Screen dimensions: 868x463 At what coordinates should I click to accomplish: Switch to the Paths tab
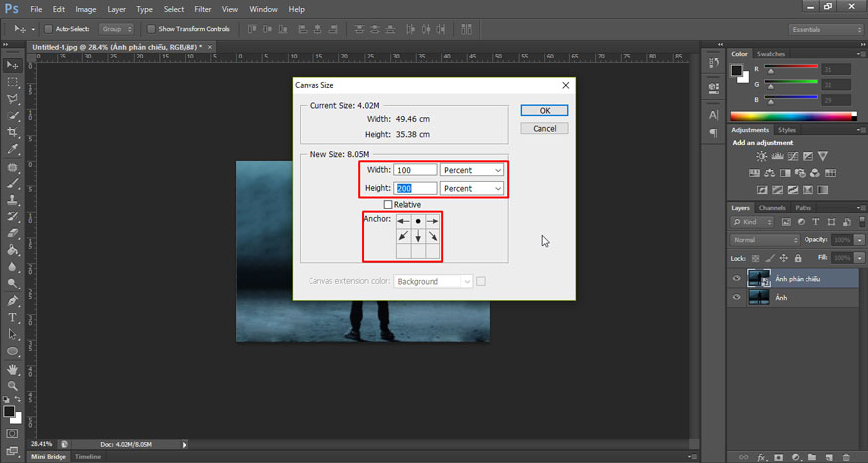click(803, 208)
